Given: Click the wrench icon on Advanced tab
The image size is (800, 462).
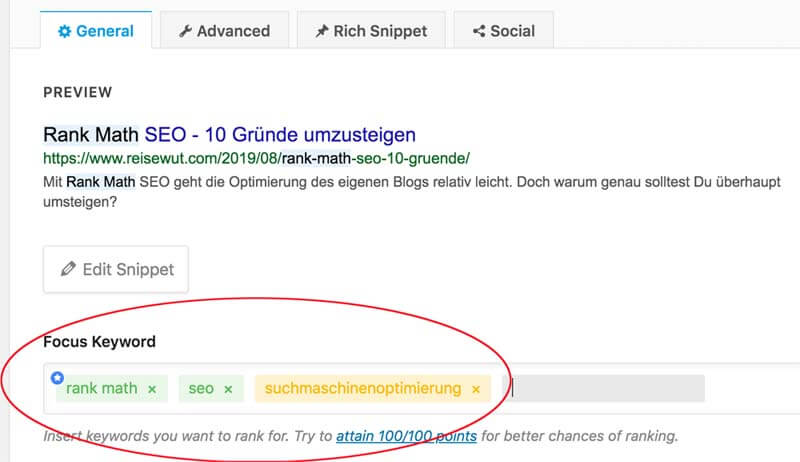Looking at the screenshot, I should [x=185, y=32].
